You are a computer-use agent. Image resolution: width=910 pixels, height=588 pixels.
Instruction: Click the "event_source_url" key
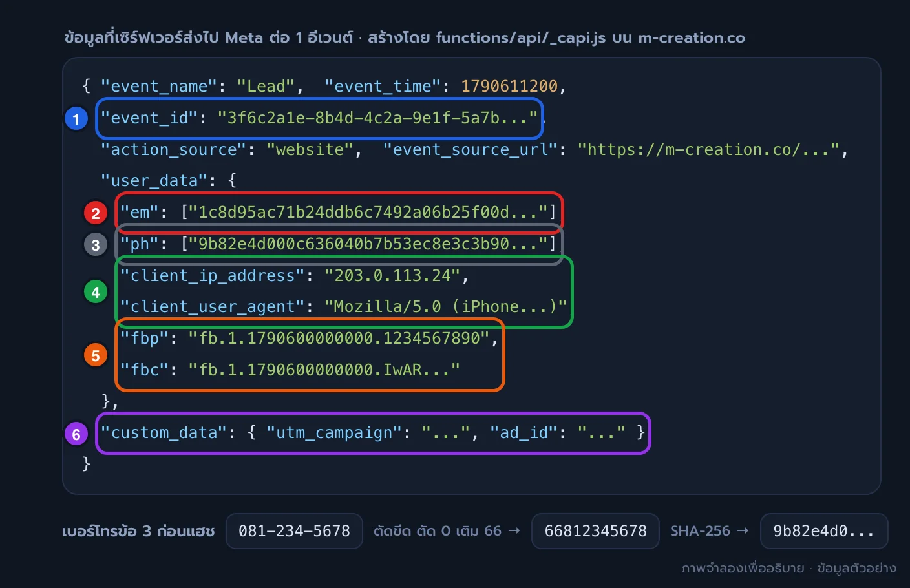[470, 150]
